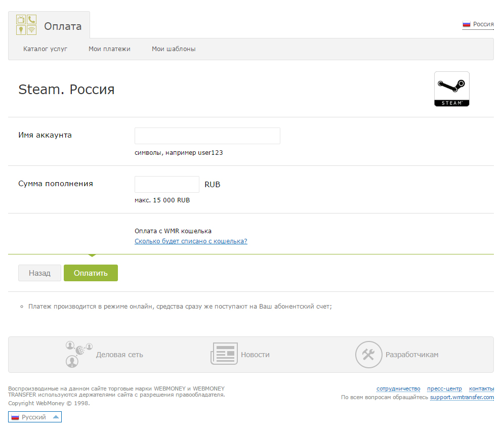Open Новости link text
The image size is (504, 430).
coord(255,355)
